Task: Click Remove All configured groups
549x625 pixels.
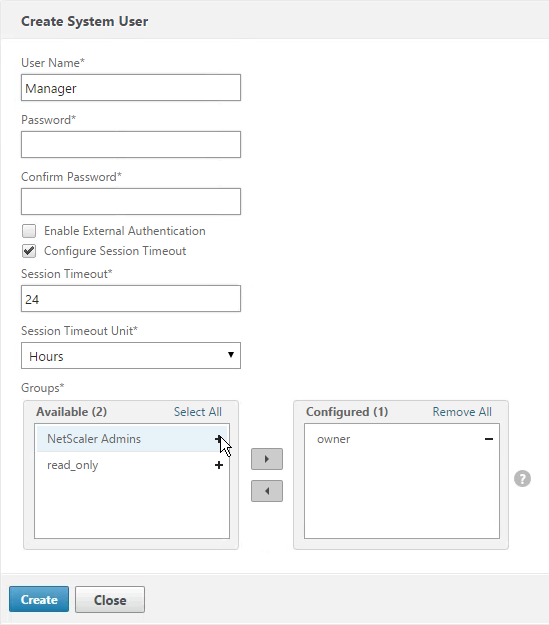Action: (x=462, y=412)
